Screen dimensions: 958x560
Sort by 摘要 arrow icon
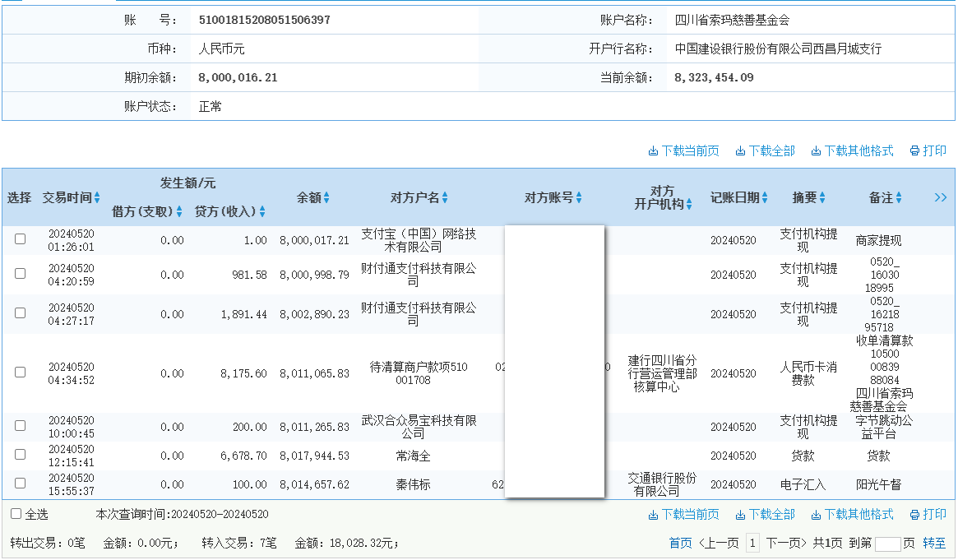pos(822,198)
